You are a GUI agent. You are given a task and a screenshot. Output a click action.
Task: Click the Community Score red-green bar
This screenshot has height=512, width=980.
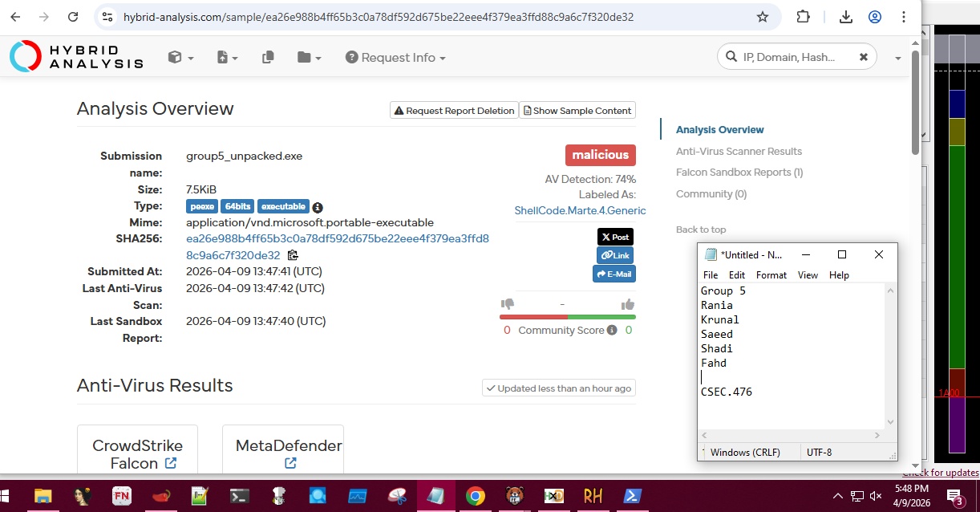click(x=568, y=317)
